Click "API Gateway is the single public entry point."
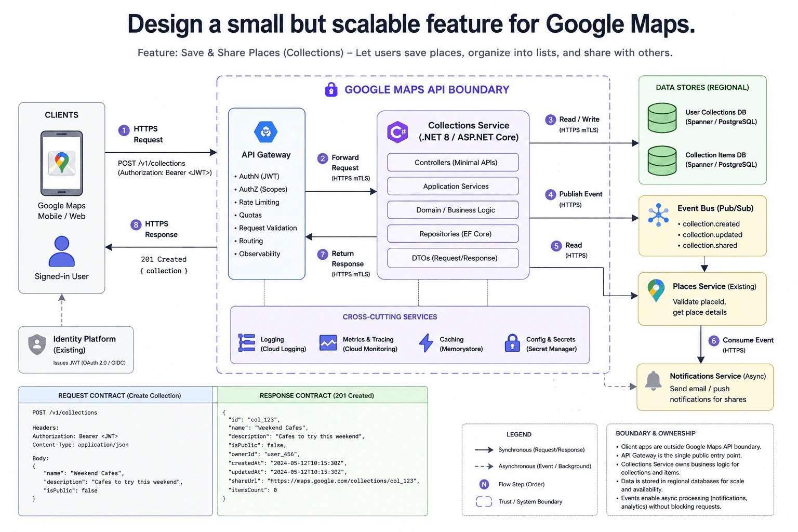Image resolution: width=798 pixels, height=532 pixels. [x=682, y=455]
